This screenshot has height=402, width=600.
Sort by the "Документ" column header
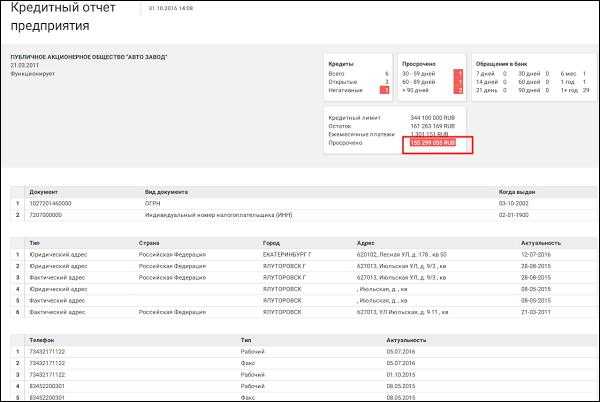coord(44,191)
